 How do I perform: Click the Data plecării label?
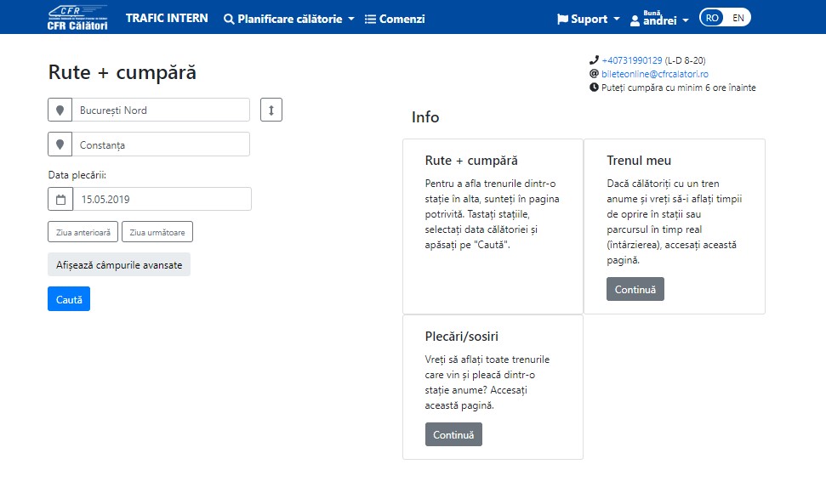pyautogui.click(x=77, y=175)
